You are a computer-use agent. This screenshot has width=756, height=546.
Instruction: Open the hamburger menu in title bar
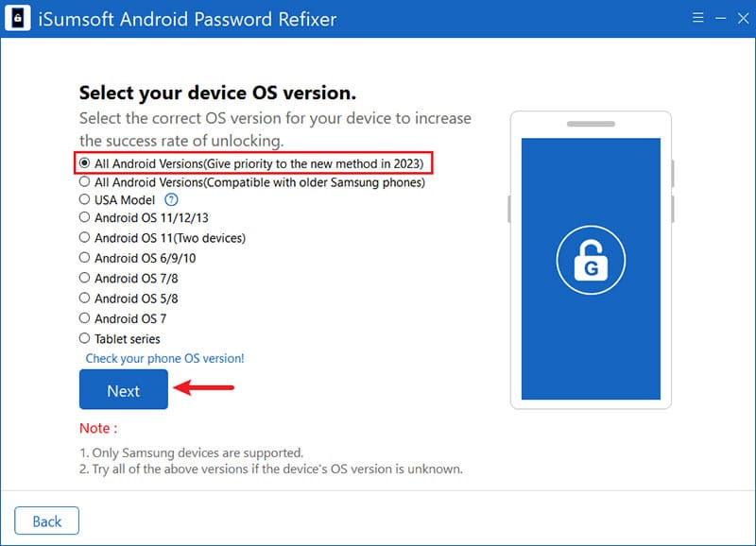697,17
